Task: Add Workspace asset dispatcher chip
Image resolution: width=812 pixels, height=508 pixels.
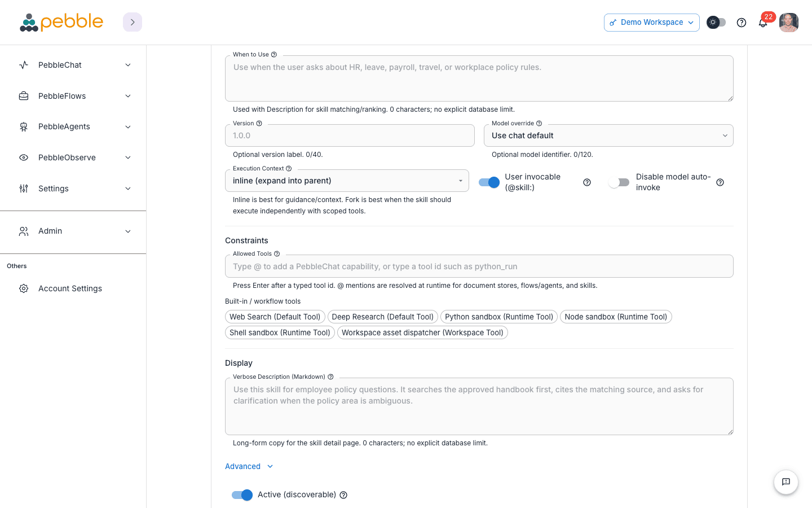Action: pyautogui.click(x=422, y=332)
